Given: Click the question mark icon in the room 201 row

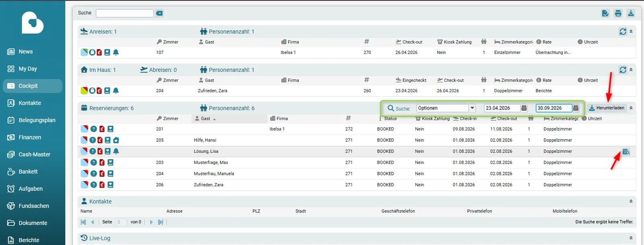Looking at the screenshot, I should pyautogui.click(x=93, y=129).
